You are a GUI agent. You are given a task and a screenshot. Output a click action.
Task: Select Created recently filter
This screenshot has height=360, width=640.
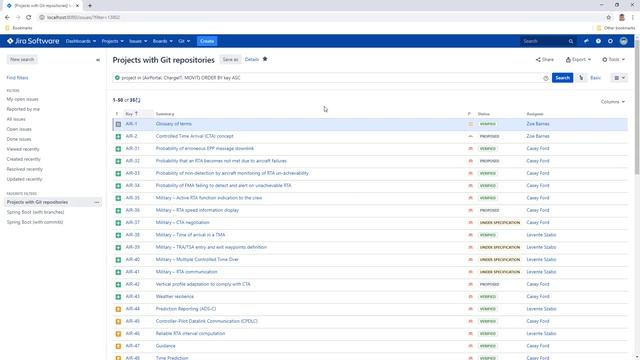23,159
